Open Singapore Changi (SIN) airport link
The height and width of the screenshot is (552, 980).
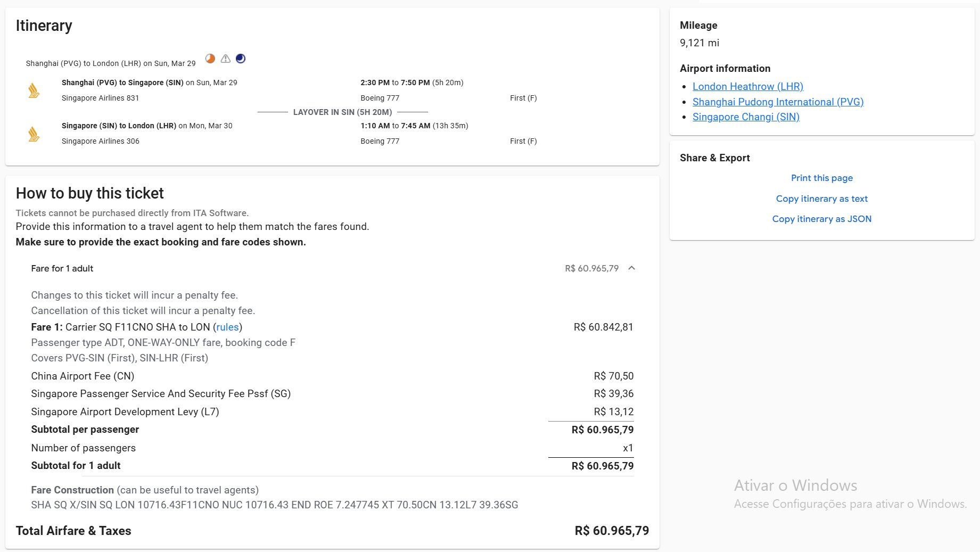[x=746, y=117]
